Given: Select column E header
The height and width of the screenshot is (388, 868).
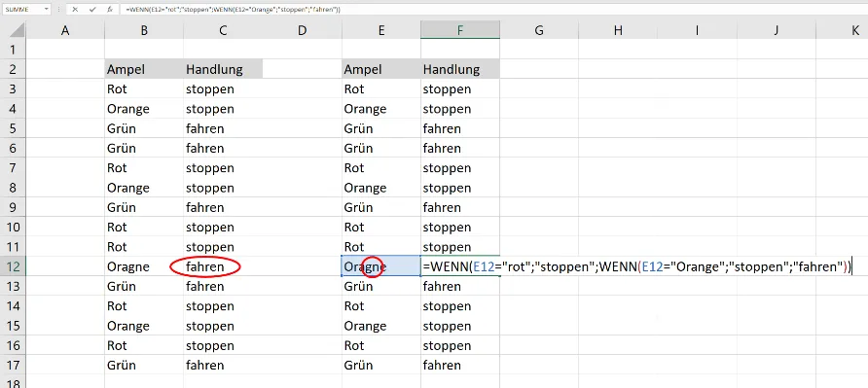Looking at the screenshot, I should click(x=381, y=31).
